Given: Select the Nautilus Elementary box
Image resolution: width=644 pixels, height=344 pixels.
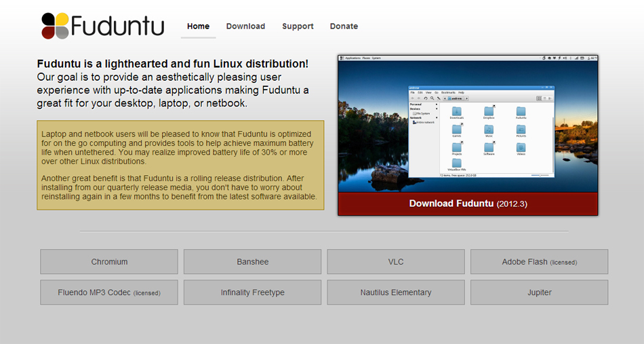Looking at the screenshot, I should click(396, 292).
